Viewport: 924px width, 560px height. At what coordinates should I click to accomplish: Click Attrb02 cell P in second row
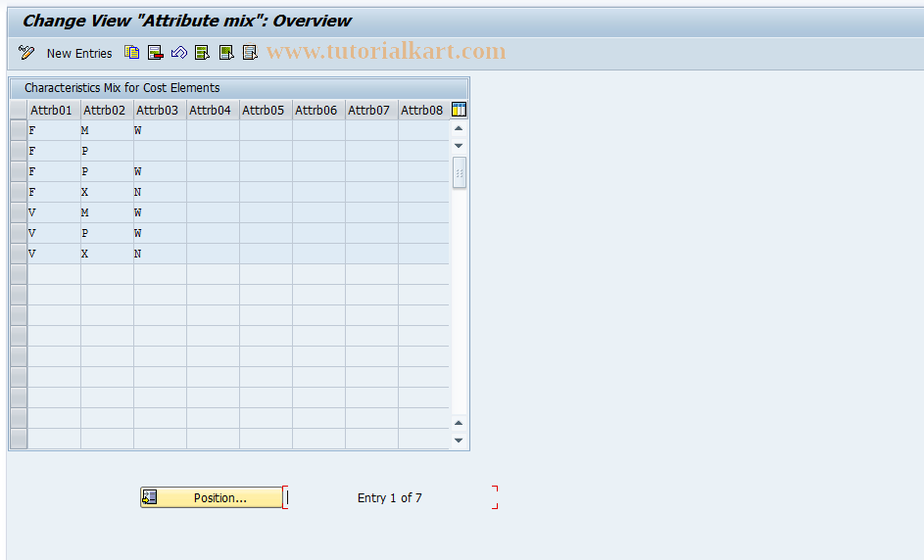(x=107, y=151)
